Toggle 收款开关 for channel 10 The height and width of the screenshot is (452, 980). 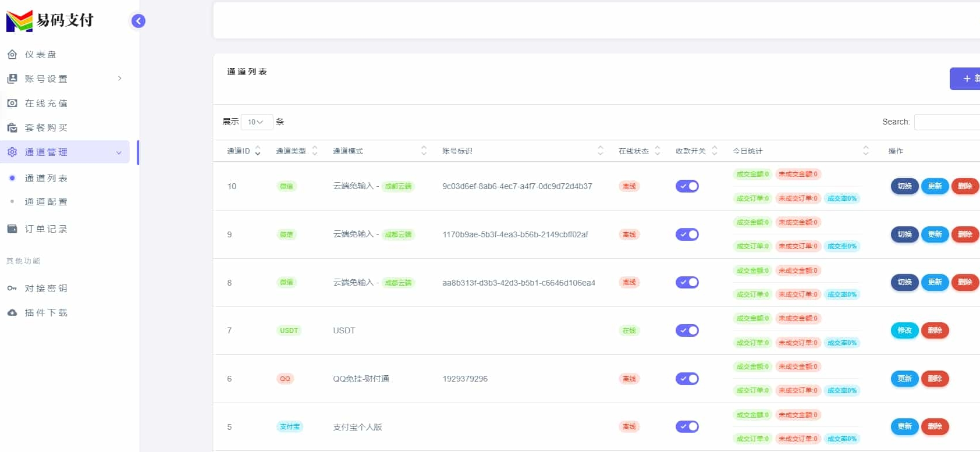687,186
